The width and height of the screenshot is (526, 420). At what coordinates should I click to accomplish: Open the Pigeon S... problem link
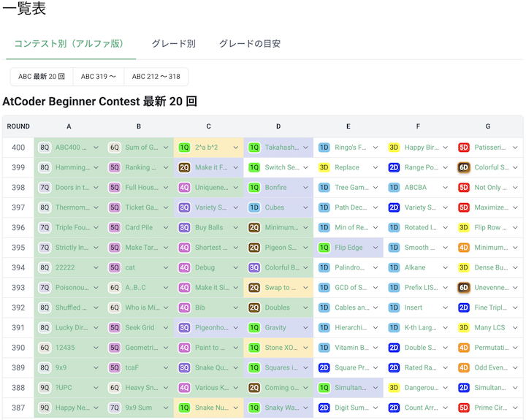(x=281, y=248)
